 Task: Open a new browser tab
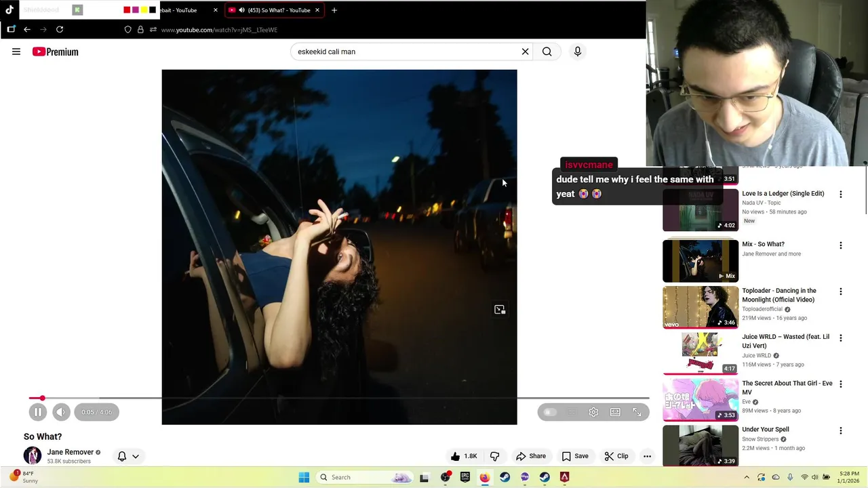(334, 10)
